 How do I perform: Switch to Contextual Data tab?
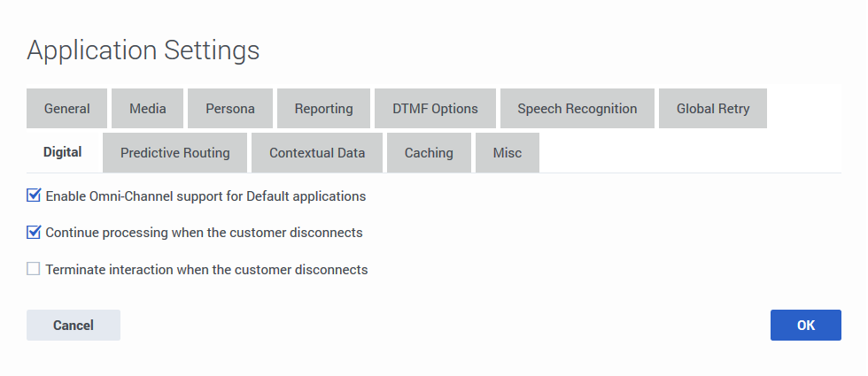tap(317, 152)
